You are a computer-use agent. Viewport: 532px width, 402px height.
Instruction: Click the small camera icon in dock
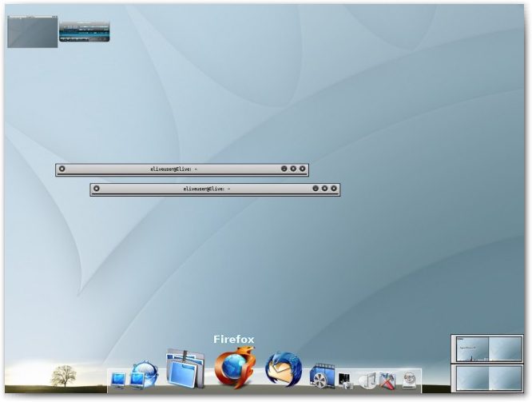(x=346, y=381)
